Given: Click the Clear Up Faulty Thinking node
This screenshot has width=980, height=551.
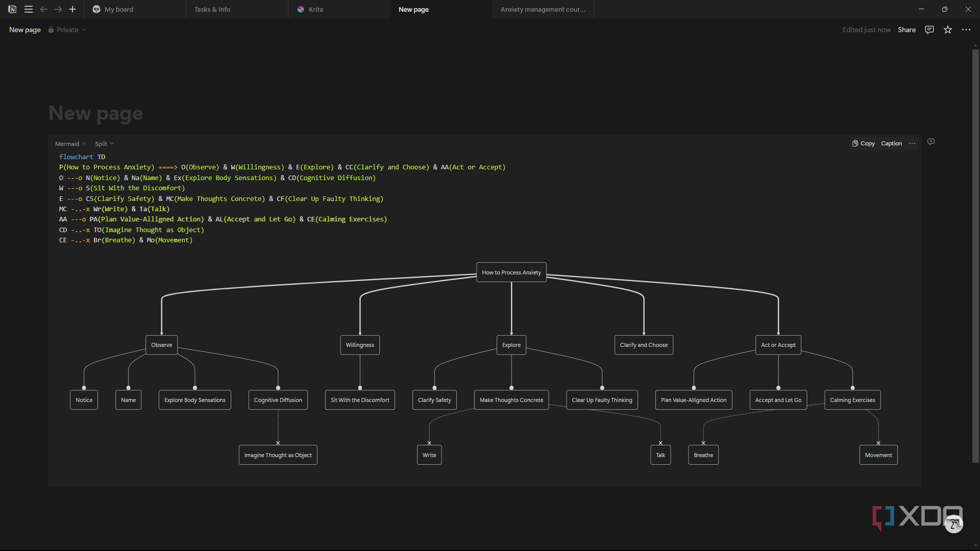Looking at the screenshot, I should (602, 400).
